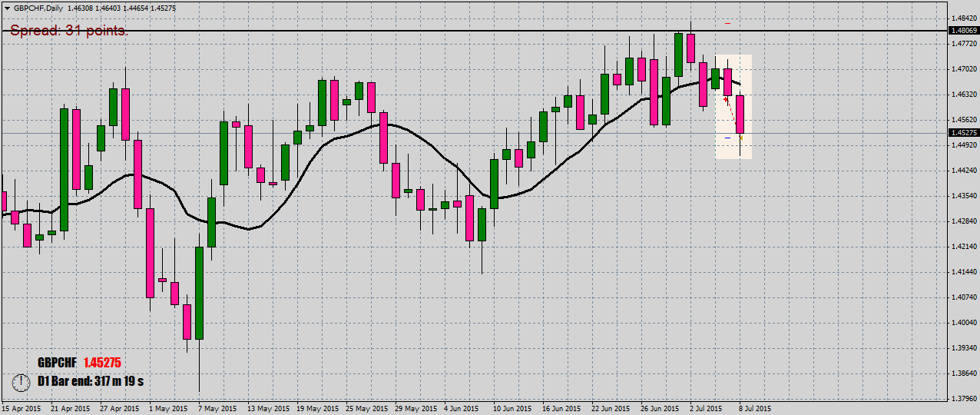Select the beige highlighted rectangle object
The height and width of the screenshot is (415, 980).
coord(733,107)
